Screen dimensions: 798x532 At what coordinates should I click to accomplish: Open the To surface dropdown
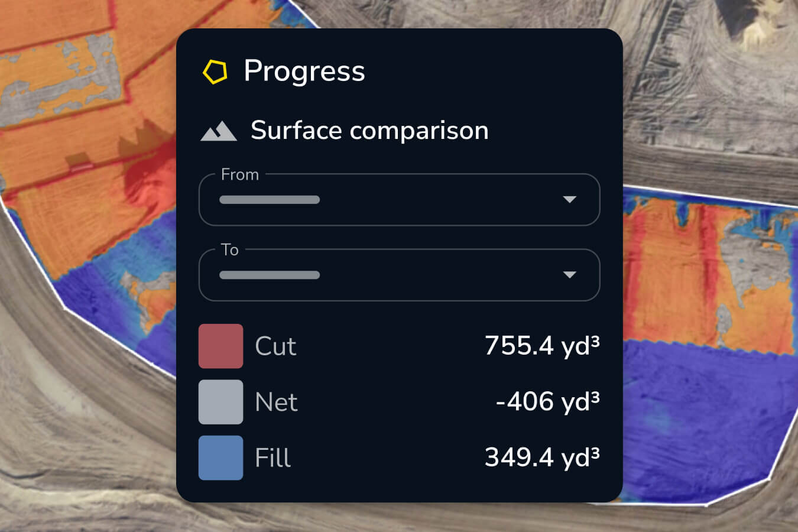pyautogui.click(x=399, y=275)
